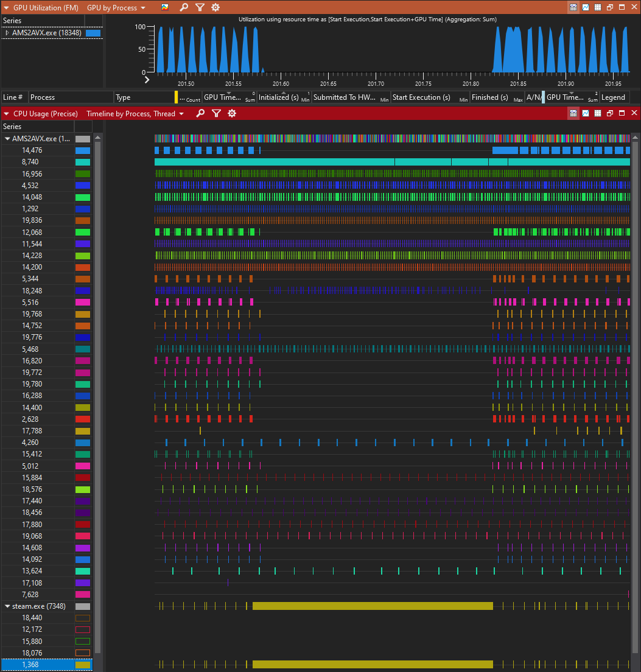
Task: Toggle thread 14,476 blue series swatch
Action: point(83,150)
